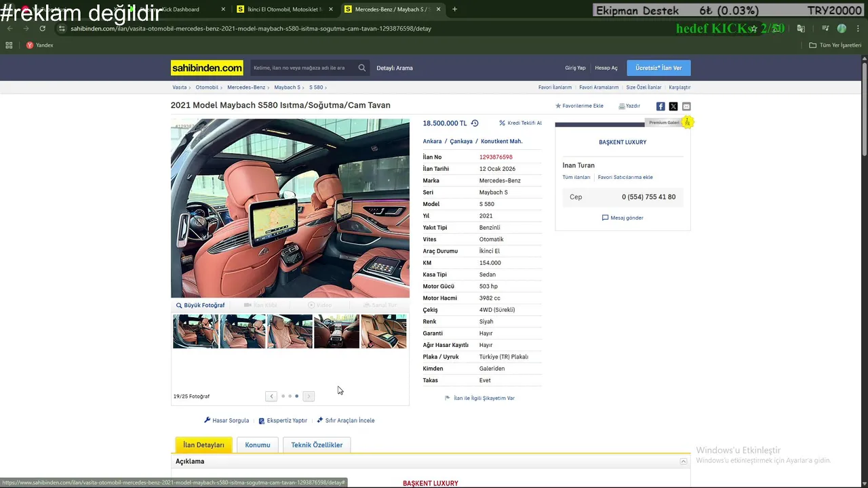
Task: Go to next photo thumbnails arrow
Action: pyautogui.click(x=309, y=396)
